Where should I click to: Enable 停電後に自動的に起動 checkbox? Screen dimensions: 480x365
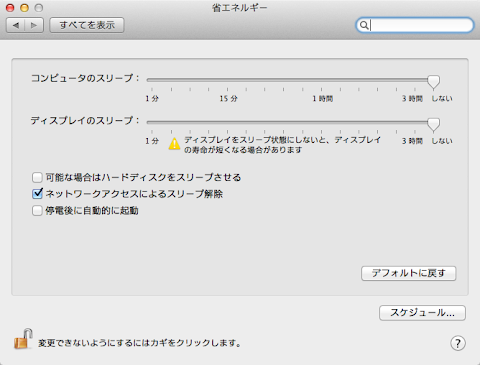click(37, 211)
